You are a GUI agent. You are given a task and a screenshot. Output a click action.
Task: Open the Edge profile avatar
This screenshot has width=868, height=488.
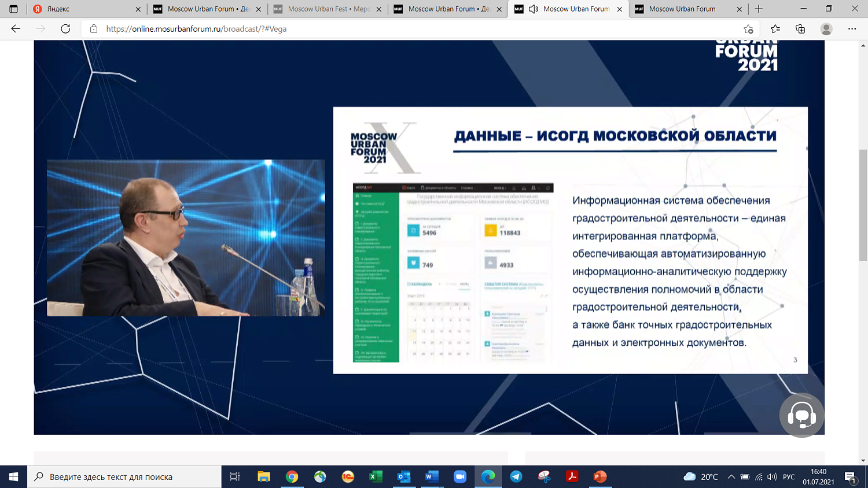pyautogui.click(x=827, y=28)
